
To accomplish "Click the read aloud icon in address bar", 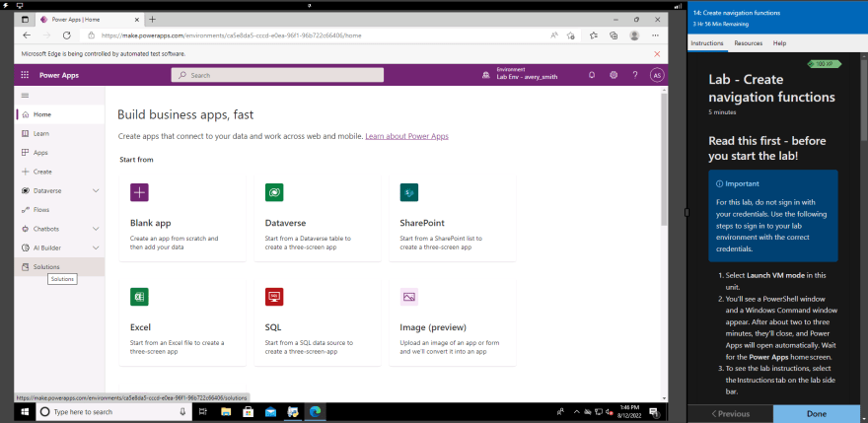I will (x=554, y=35).
